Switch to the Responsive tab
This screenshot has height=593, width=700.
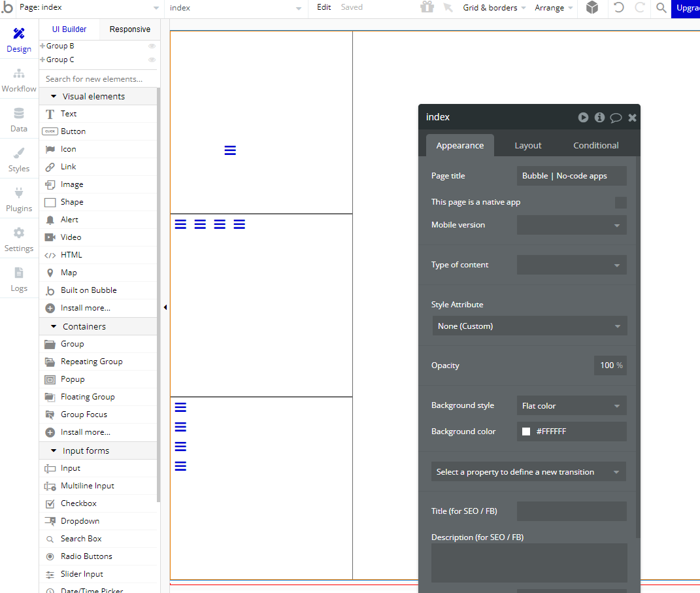point(129,29)
